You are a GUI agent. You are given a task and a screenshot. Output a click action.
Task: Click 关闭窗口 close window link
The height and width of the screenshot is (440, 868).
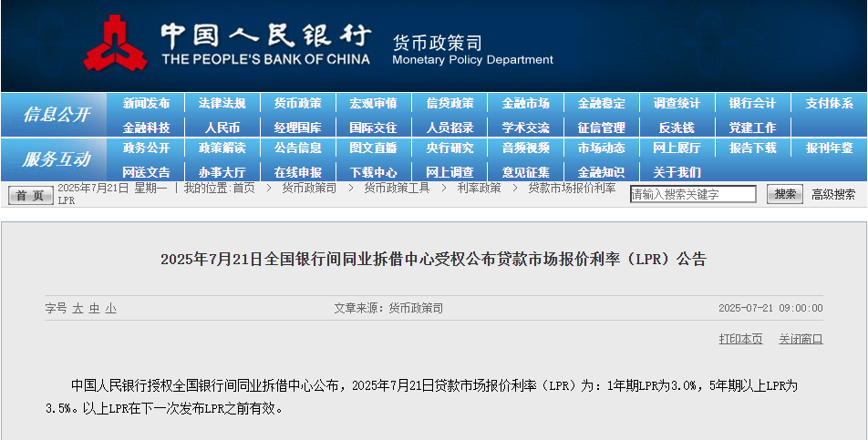[x=801, y=339]
